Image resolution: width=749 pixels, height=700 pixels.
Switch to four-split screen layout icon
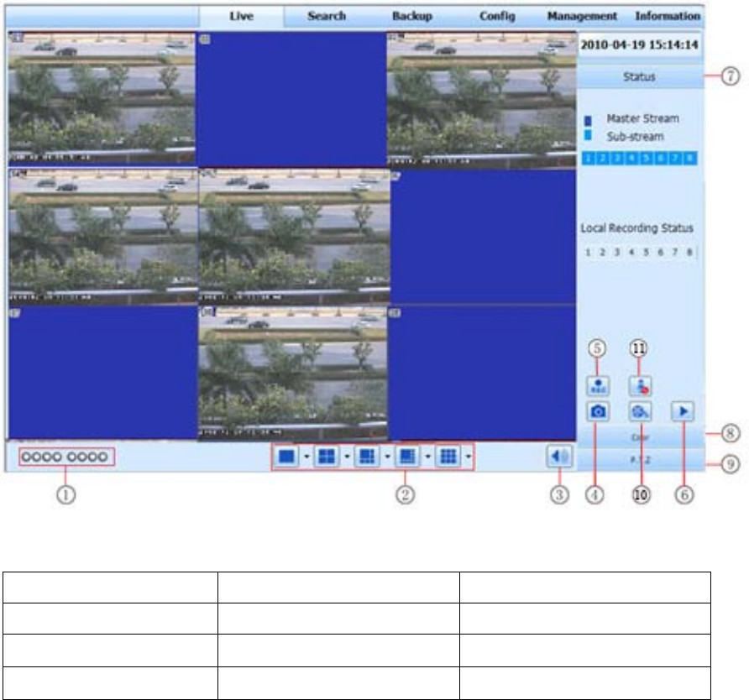point(327,457)
